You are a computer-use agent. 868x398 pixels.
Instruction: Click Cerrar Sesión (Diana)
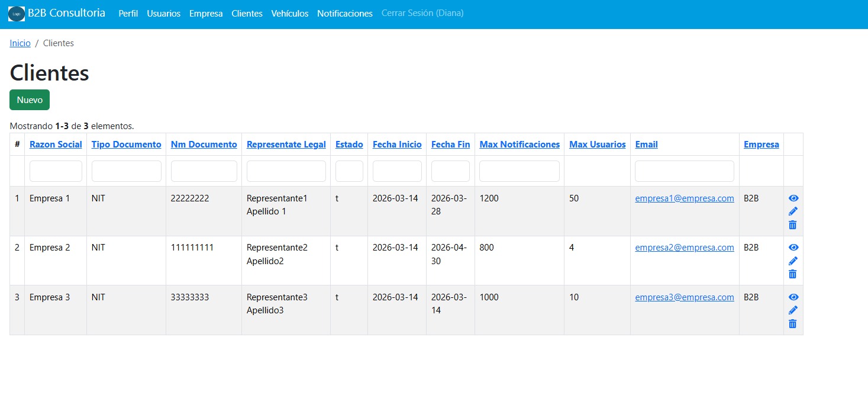(422, 13)
